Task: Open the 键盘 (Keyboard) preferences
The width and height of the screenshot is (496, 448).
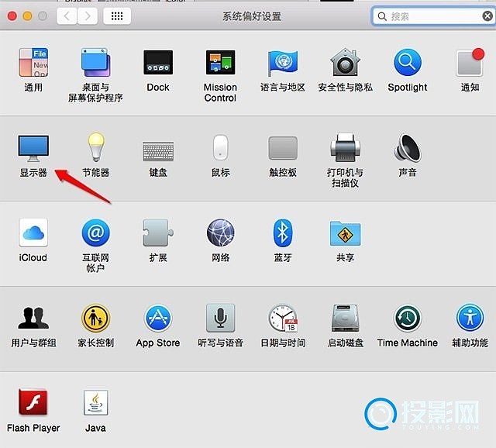Action: [158, 147]
